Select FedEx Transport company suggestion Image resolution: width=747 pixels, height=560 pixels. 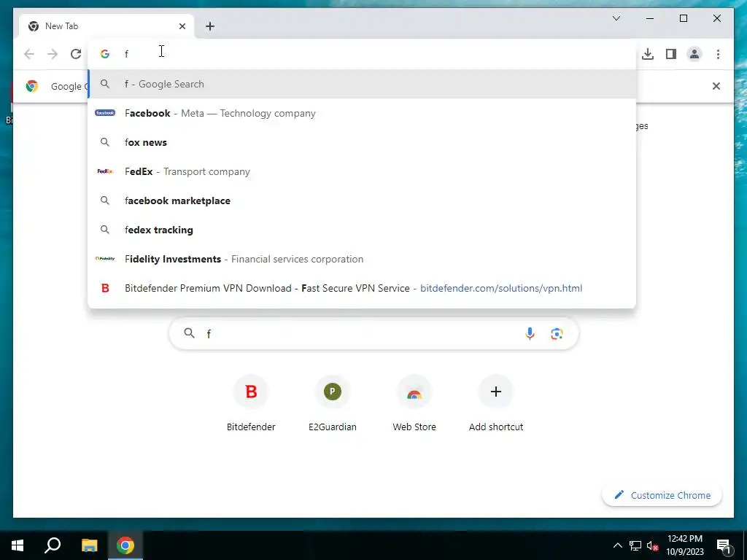pyautogui.click(x=362, y=171)
